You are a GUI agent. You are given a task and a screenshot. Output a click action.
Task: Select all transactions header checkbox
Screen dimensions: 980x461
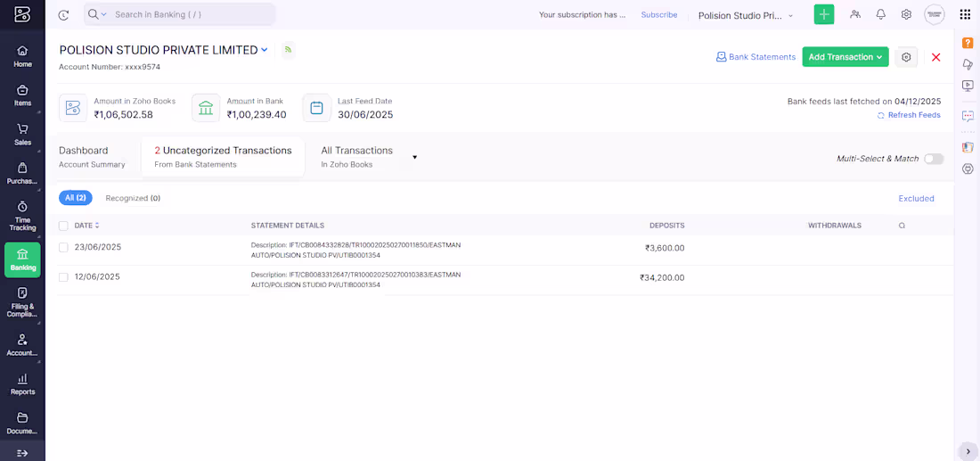pyautogui.click(x=63, y=226)
